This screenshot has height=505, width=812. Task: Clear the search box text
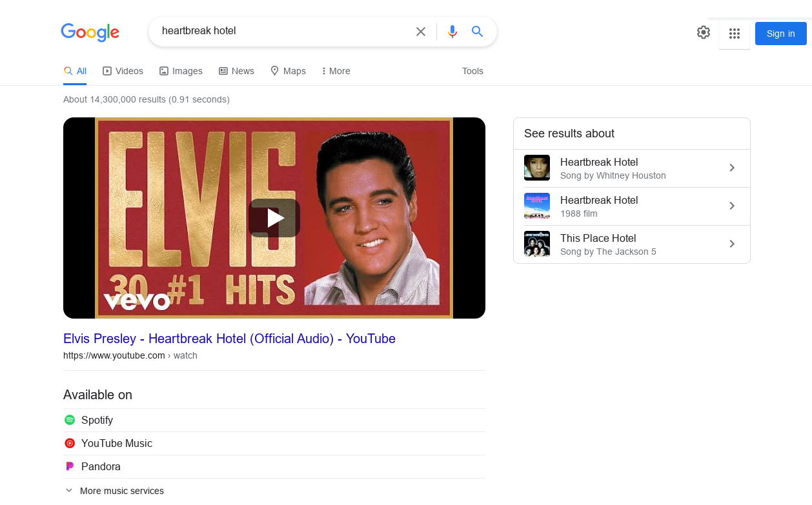click(421, 32)
